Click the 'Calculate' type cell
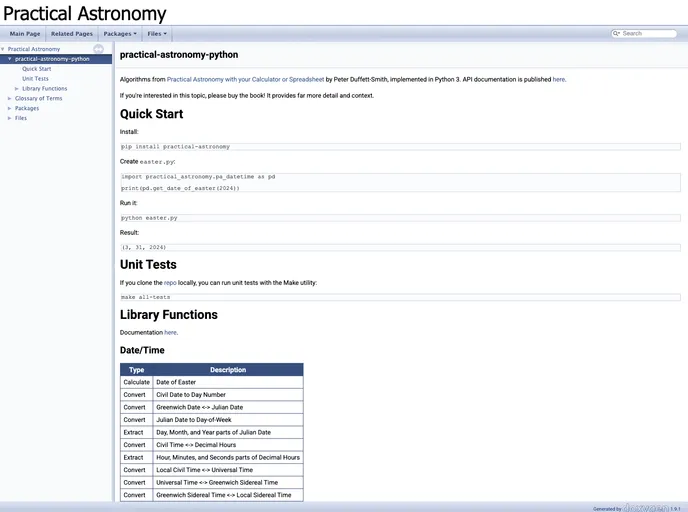This screenshot has height=512, width=688. 136,382
